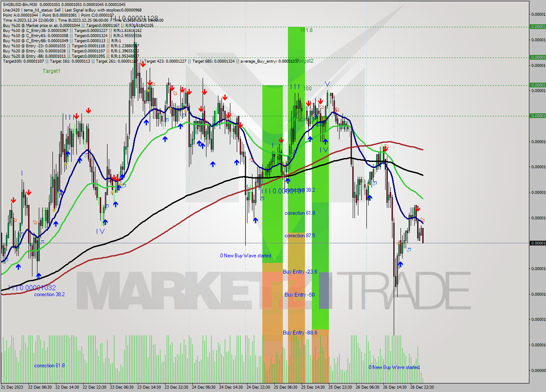Click the 23 Dec 14:30 time axis label
The width and height of the screenshot is (546, 392).
tap(149, 387)
